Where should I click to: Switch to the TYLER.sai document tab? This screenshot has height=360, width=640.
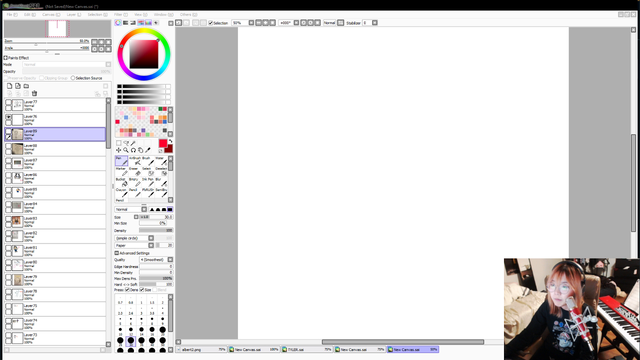coord(307,350)
